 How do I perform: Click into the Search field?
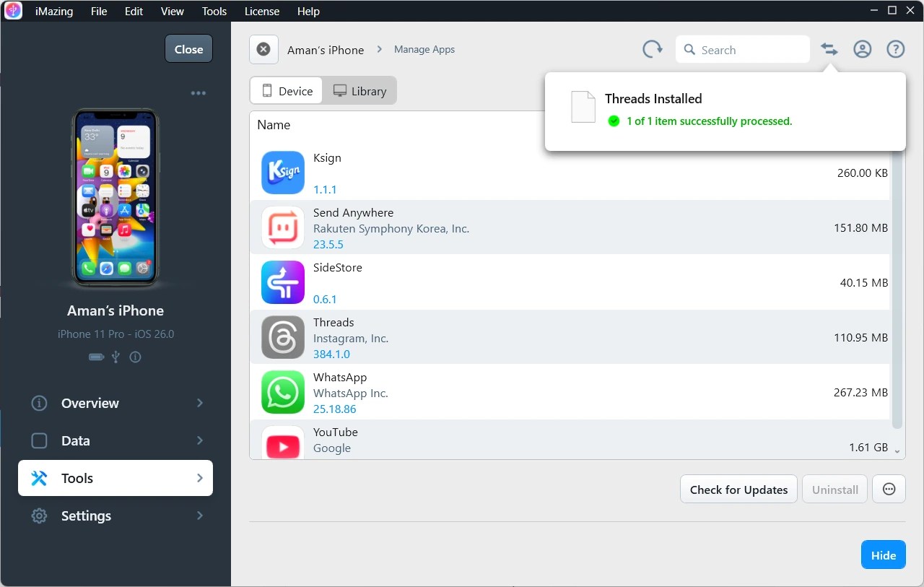(x=743, y=50)
